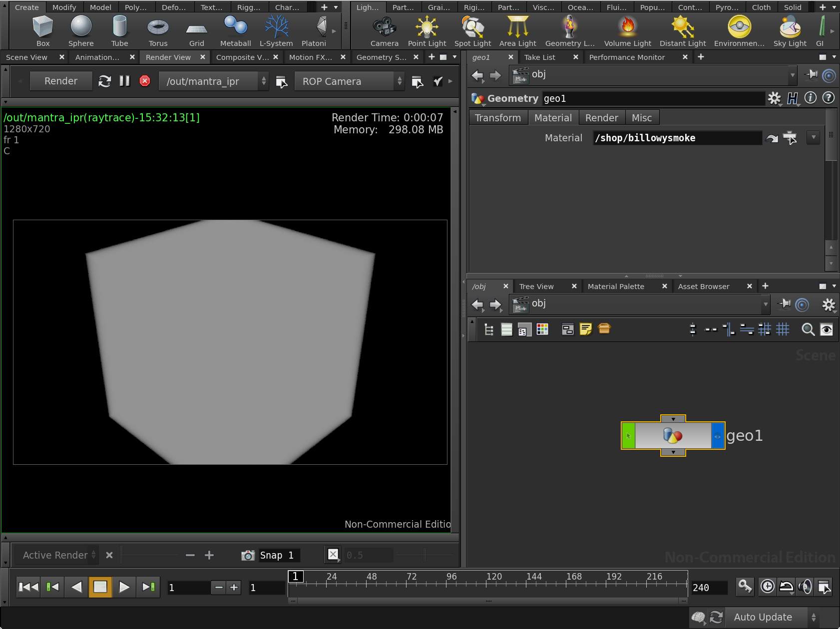Take a render snapshot with camera icon
This screenshot has width=840, height=629.
click(248, 555)
